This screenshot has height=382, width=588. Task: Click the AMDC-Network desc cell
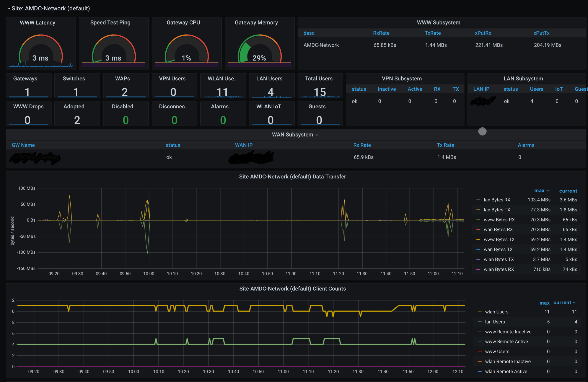[x=321, y=45]
